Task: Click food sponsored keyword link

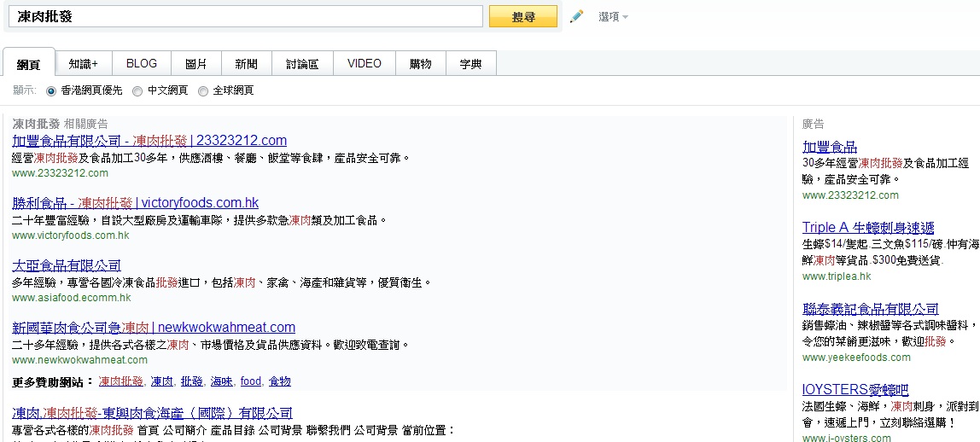Action: coord(251,381)
